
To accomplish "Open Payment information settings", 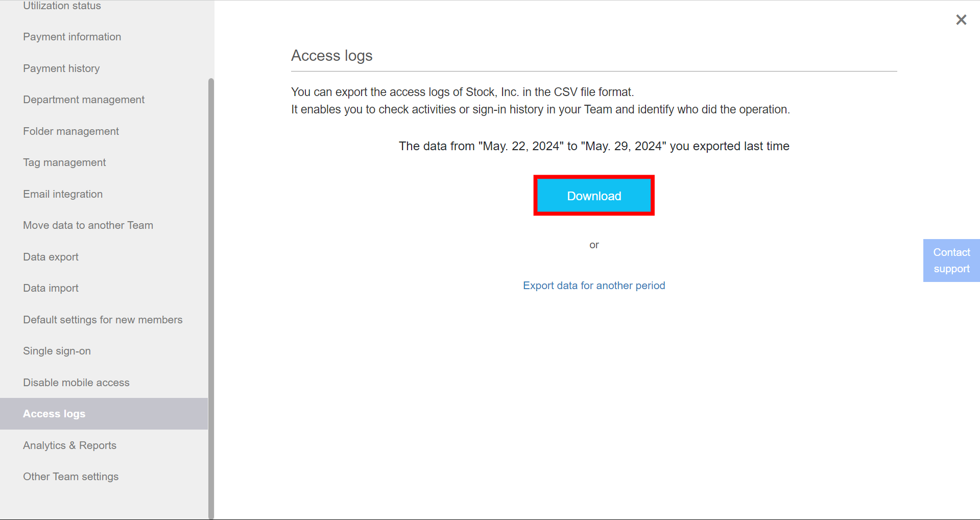I will (71, 36).
